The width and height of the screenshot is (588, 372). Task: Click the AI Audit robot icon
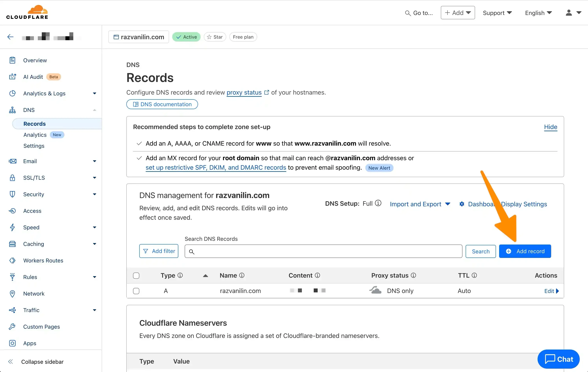pos(12,77)
